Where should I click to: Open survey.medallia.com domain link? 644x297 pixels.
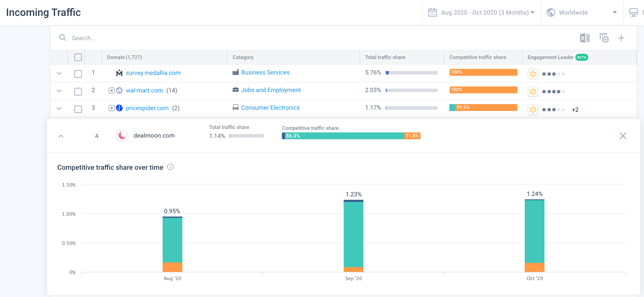pos(153,73)
